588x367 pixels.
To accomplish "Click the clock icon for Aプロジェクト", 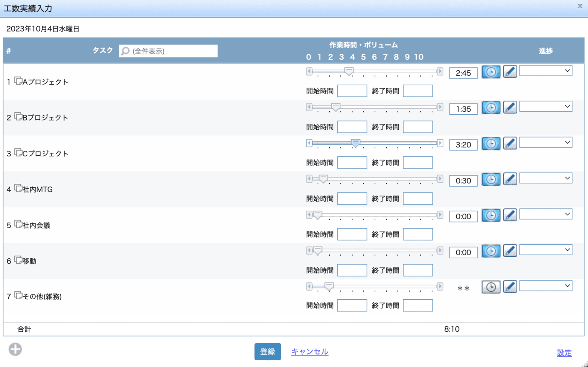I will tap(491, 72).
